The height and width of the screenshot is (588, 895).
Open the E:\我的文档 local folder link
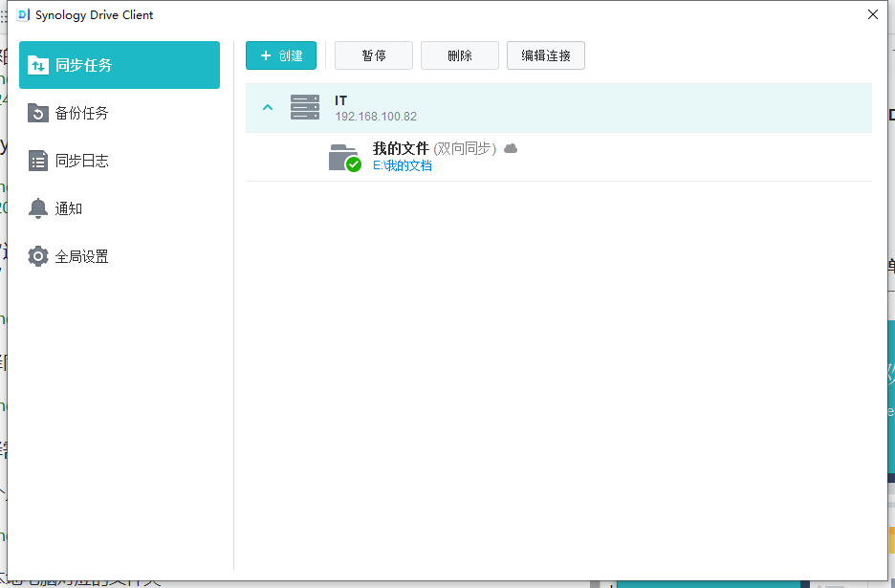(x=403, y=165)
